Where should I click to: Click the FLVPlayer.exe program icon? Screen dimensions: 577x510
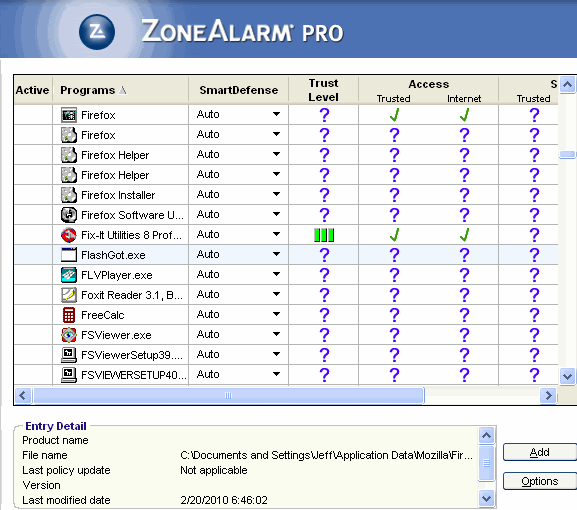[69, 275]
